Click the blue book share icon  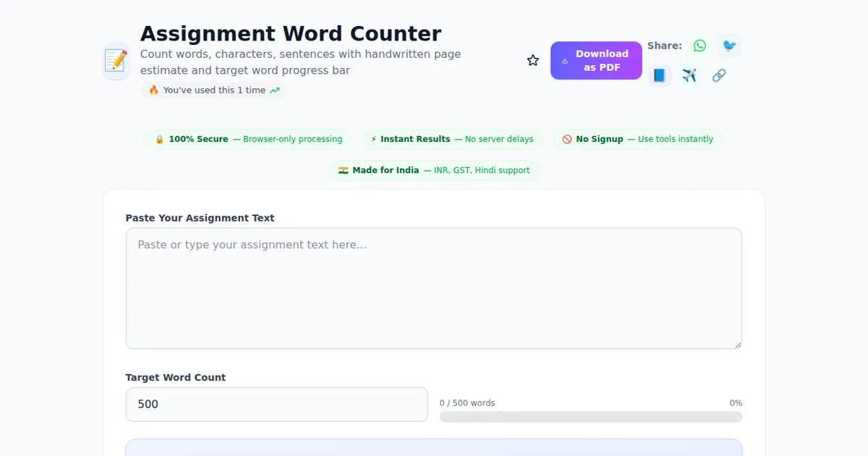[659, 75]
